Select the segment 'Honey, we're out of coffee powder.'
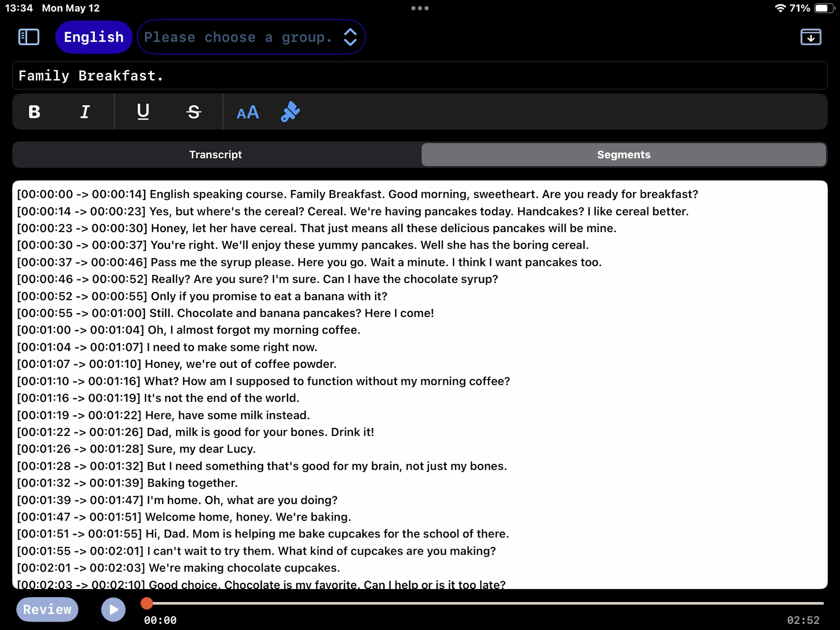Screen dimensions: 840x630 pyautogui.click(x=241, y=364)
